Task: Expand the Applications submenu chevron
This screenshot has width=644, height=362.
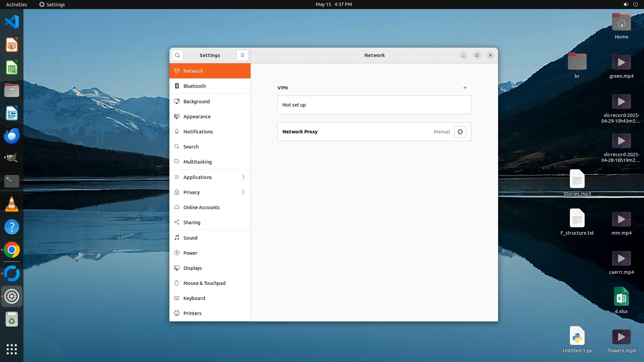Action: 243,177
